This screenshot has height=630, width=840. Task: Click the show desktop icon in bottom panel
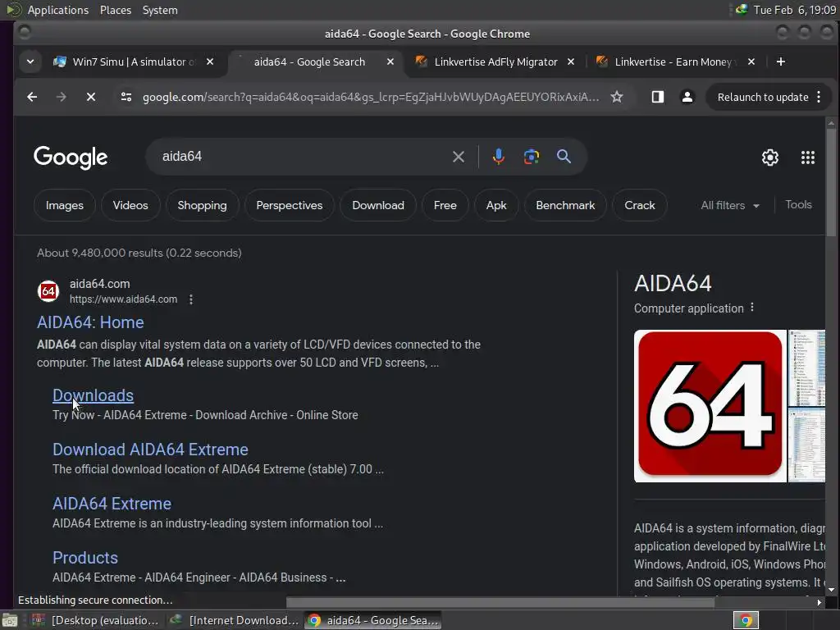point(9,621)
